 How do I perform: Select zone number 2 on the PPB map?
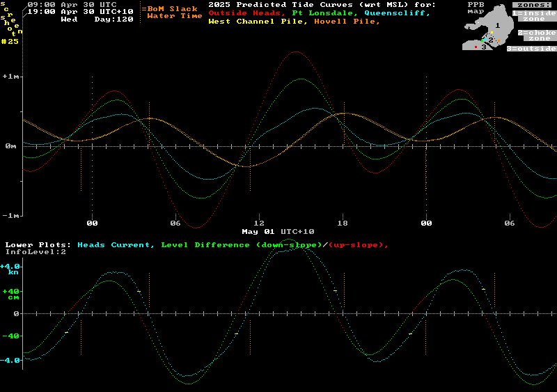491,40
